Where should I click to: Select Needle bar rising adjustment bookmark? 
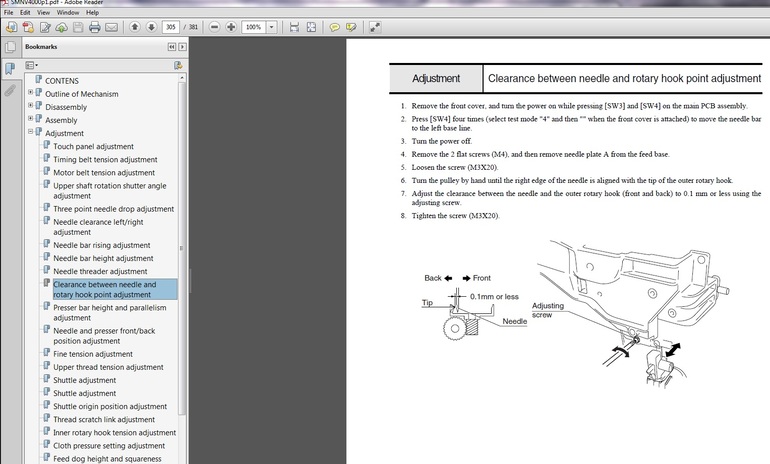[102, 246]
